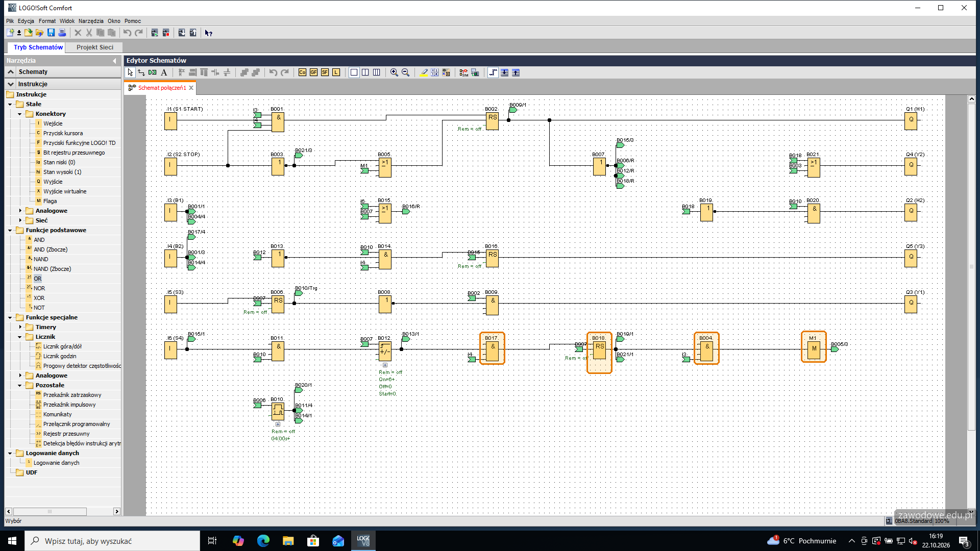Close the Schemat połączeń1 tab
This screenshot has height=551, width=980.
(191, 88)
